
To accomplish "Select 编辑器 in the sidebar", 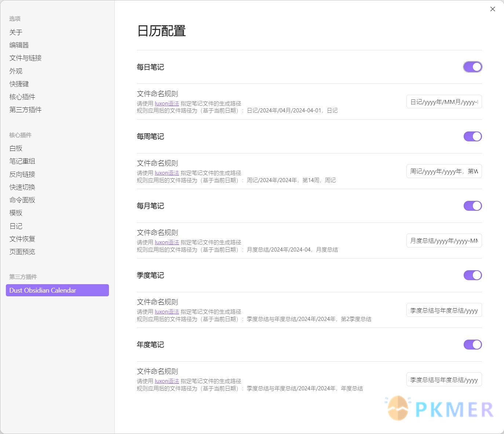I will pyautogui.click(x=19, y=45).
